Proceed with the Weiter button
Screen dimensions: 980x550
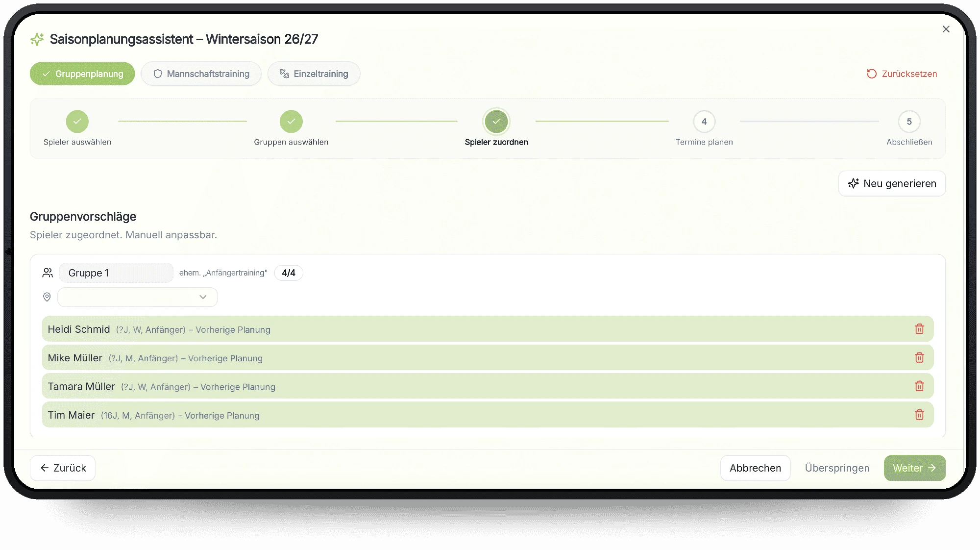tap(914, 468)
